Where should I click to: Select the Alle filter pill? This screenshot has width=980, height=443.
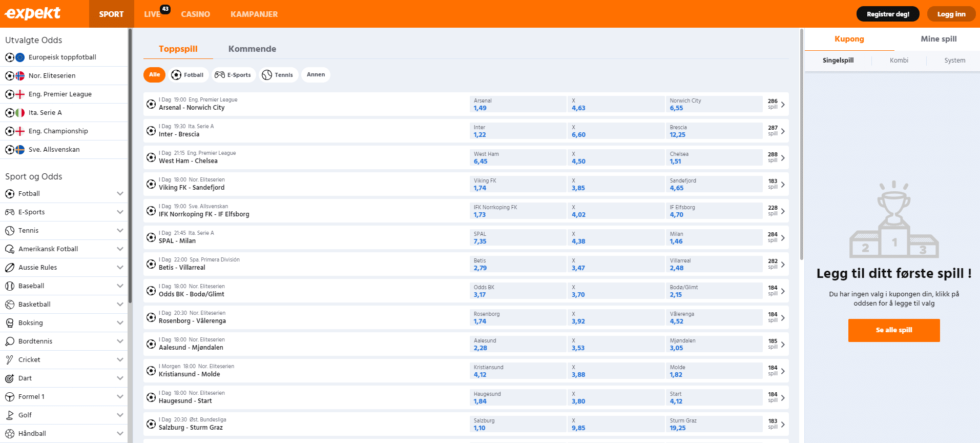[x=154, y=75]
